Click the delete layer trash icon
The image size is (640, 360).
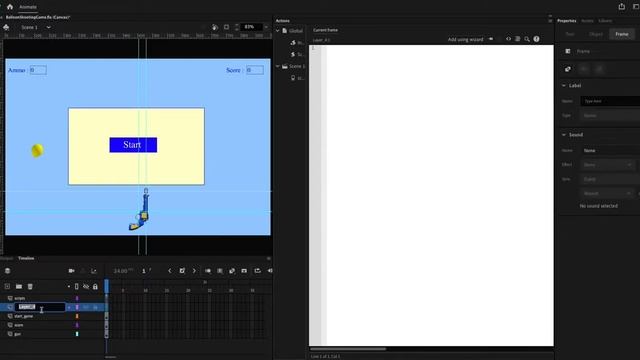pyautogui.click(x=30, y=287)
